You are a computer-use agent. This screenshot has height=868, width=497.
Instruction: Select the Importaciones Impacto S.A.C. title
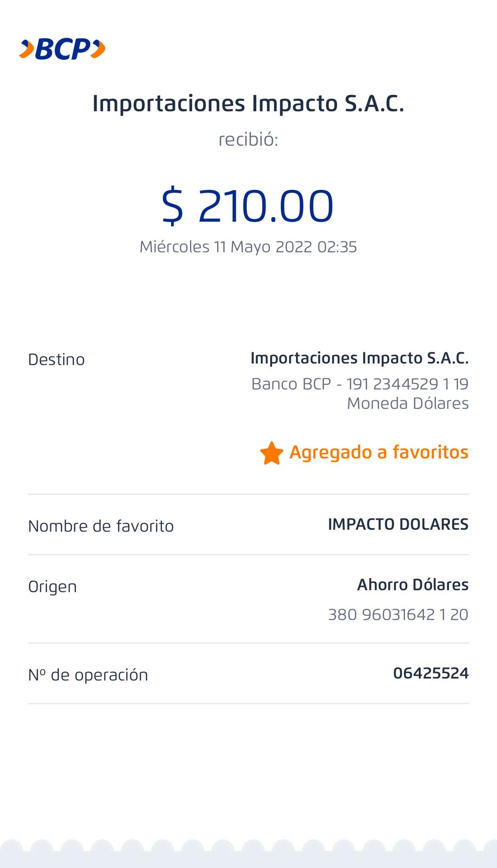click(x=248, y=104)
